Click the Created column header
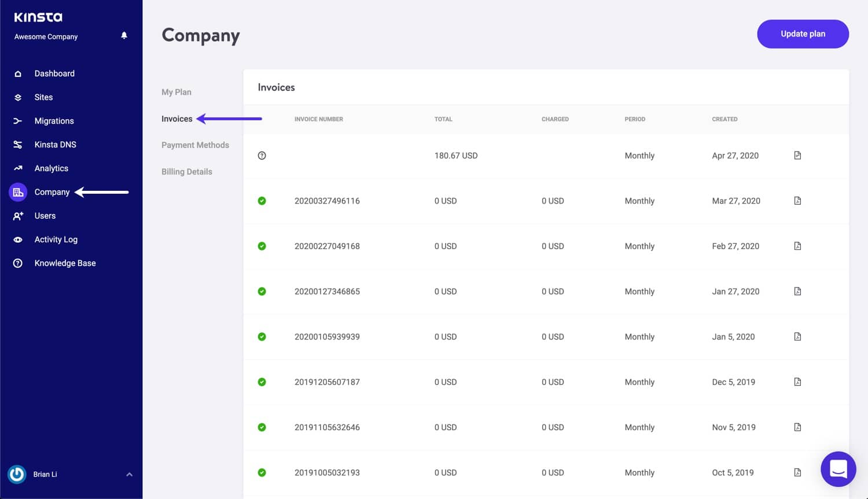The width and height of the screenshot is (868, 499). coord(724,120)
